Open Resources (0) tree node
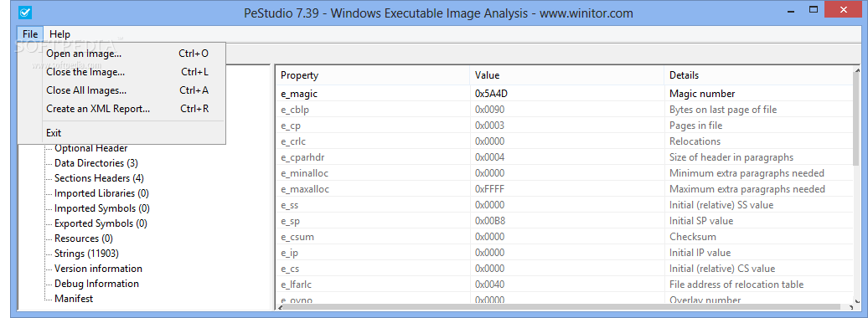This screenshot has height=318, width=868. coord(84,238)
